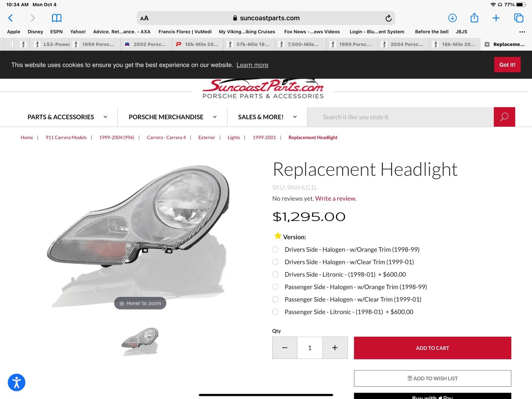This screenshot has height=399, width=532.
Task: Expand the Parts & Accessories menu
Action: point(67,117)
